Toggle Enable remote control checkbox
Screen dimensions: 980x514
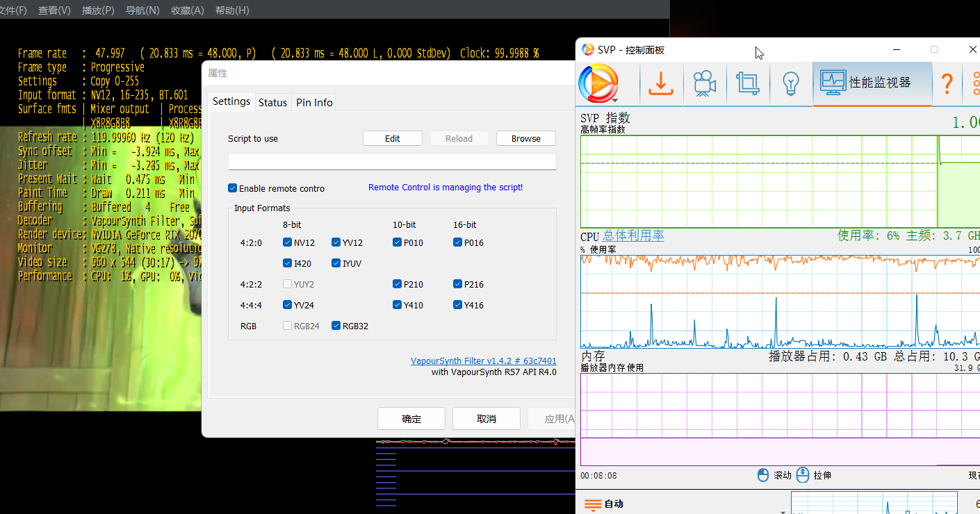click(233, 188)
